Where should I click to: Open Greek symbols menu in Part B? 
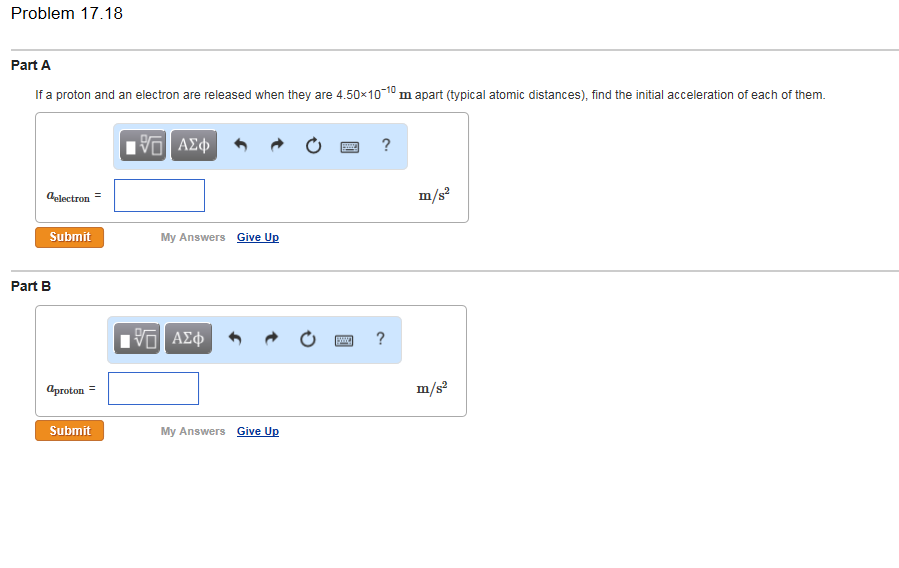click(x=189, y=340)
